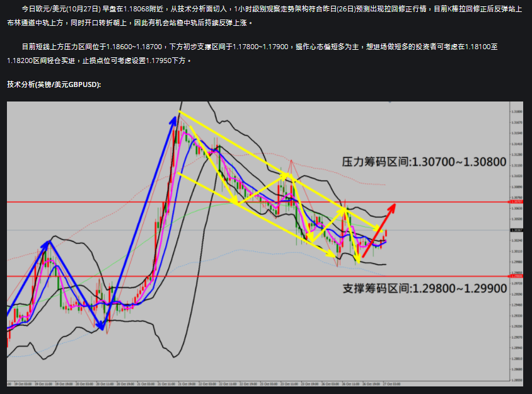
Task: Click the heading '技术分析(英镑/美元GBPUSD):'
Action: [x=54, y=84]
